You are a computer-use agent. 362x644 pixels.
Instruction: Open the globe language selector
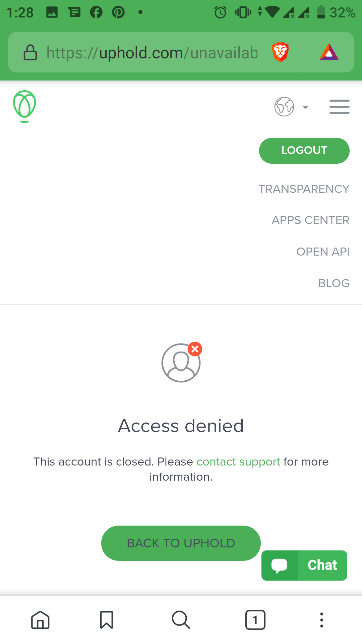(284, 107)
